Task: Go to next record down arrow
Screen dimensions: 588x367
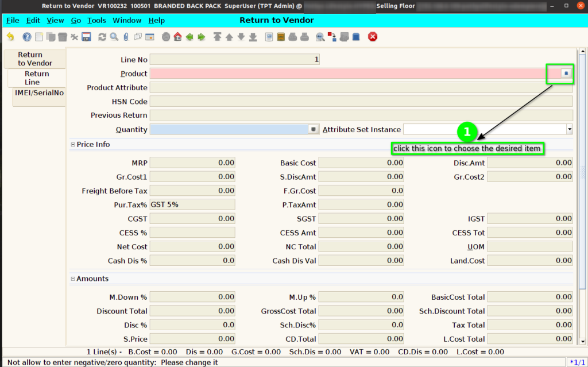Action: point(241,37)
